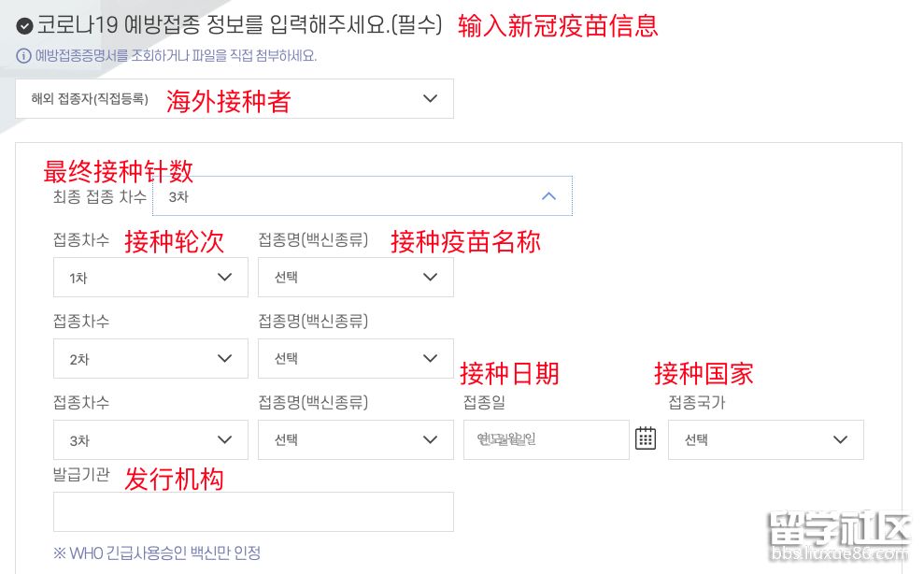Click the check circle icon beside 코로나19 heading
Image resolution: width=924 pixels, height=574 pixels.
pos(25,26)
